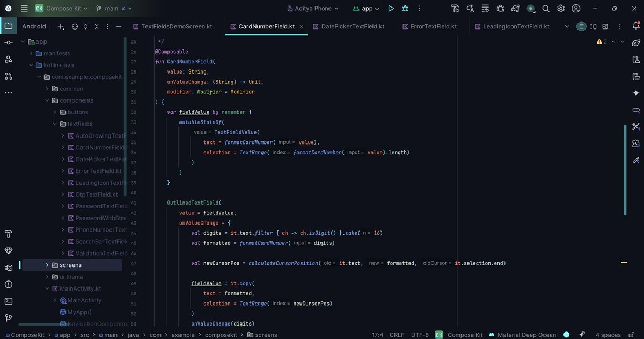Open the Build hammer tool window
This screenshot has height=339, width=644.
(9, 234)
